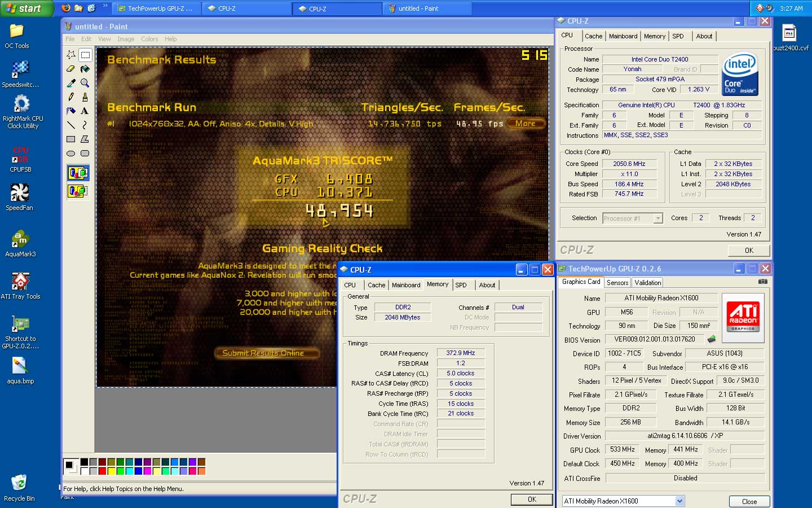This screenshot has height=508, width=812.
Task: Select the aqua.bmp file on desktop
Action: tap(20, 371)
